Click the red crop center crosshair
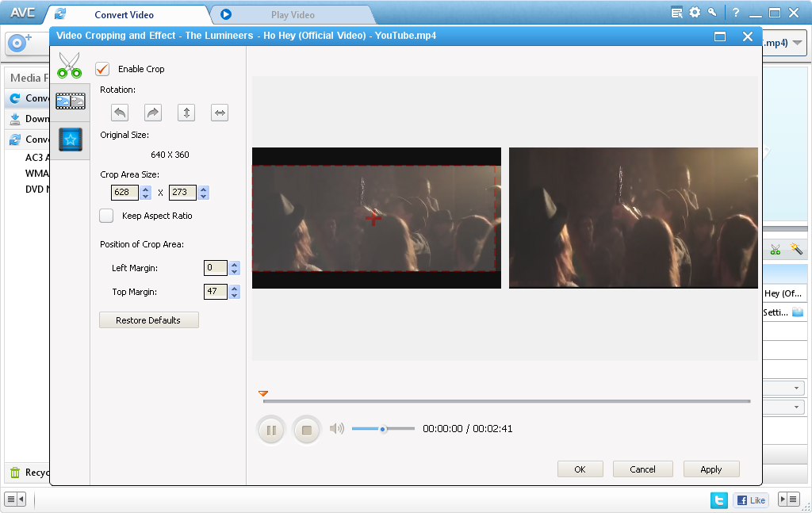Image resolution: width=812 pixels, height=513 pixels. click(x=373, y=218)
